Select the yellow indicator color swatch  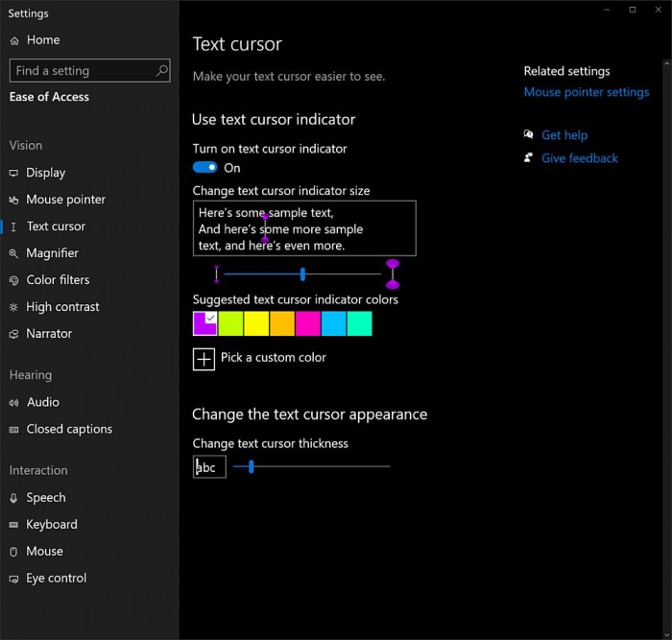click(x=256, y=323)
